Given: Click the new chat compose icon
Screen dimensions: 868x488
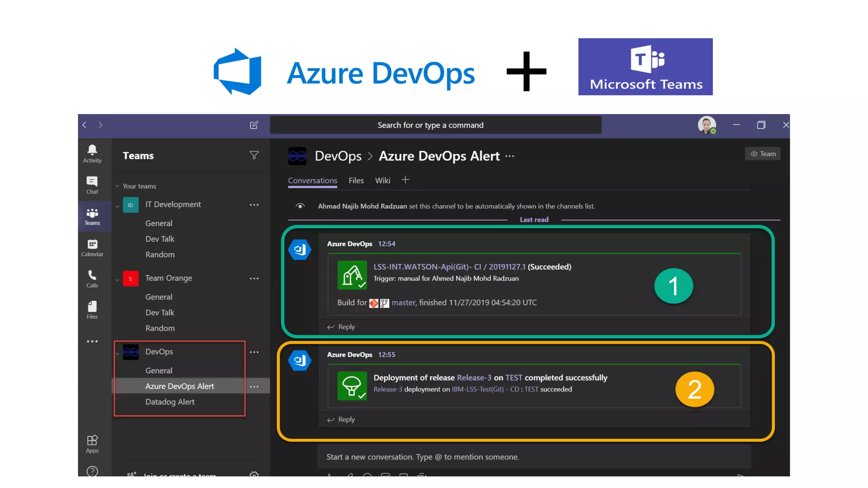Looking at the screenshot, I should (x=254, y=125).
